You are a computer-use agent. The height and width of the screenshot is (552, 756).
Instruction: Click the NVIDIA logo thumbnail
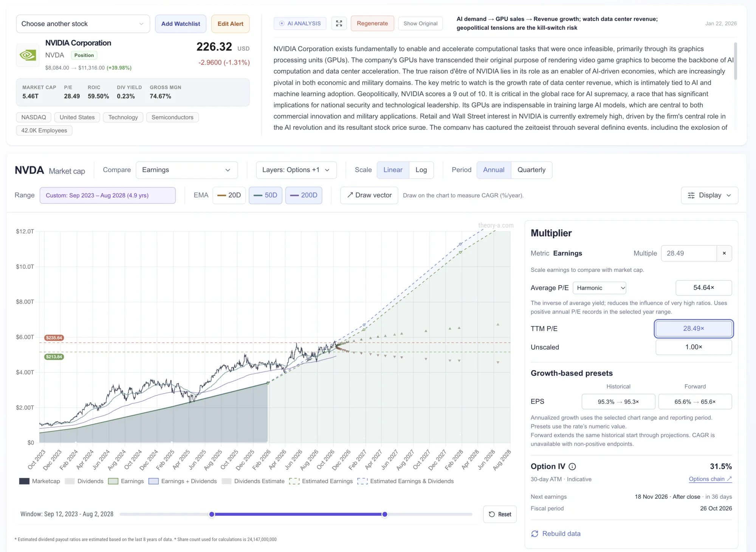point(28,55)
